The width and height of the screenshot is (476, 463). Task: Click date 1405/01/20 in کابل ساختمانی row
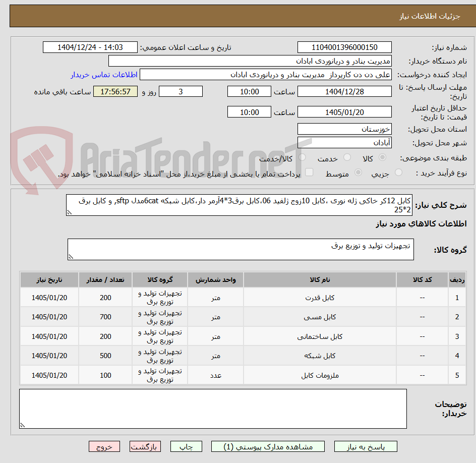[49, 336]
